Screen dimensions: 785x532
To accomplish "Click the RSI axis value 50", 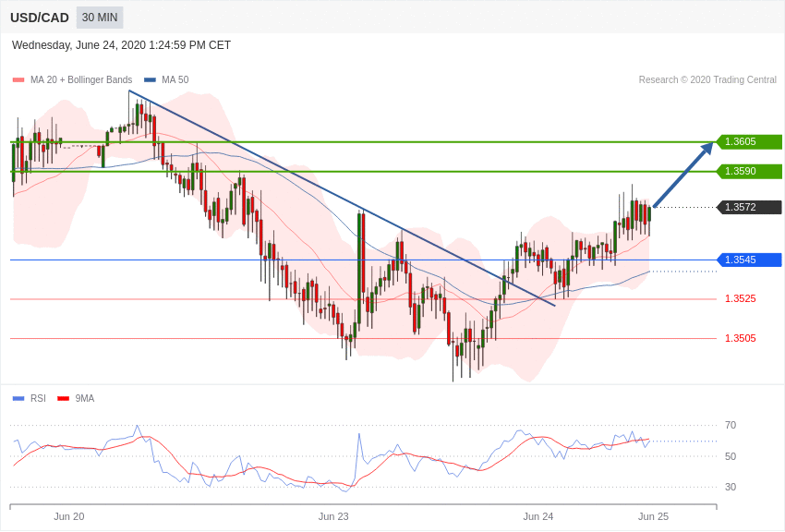I will (731, 456).
